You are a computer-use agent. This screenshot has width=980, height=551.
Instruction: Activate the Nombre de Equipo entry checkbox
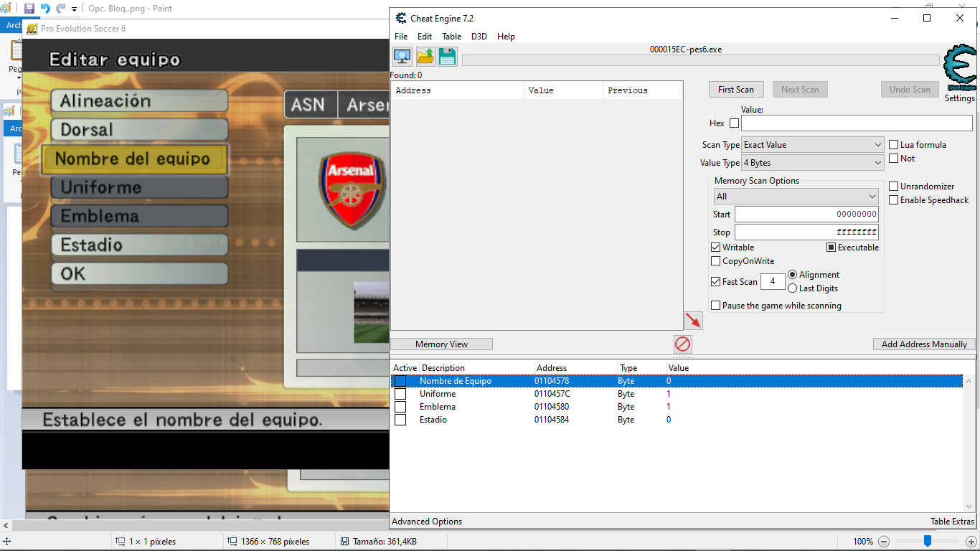point(400,381)
